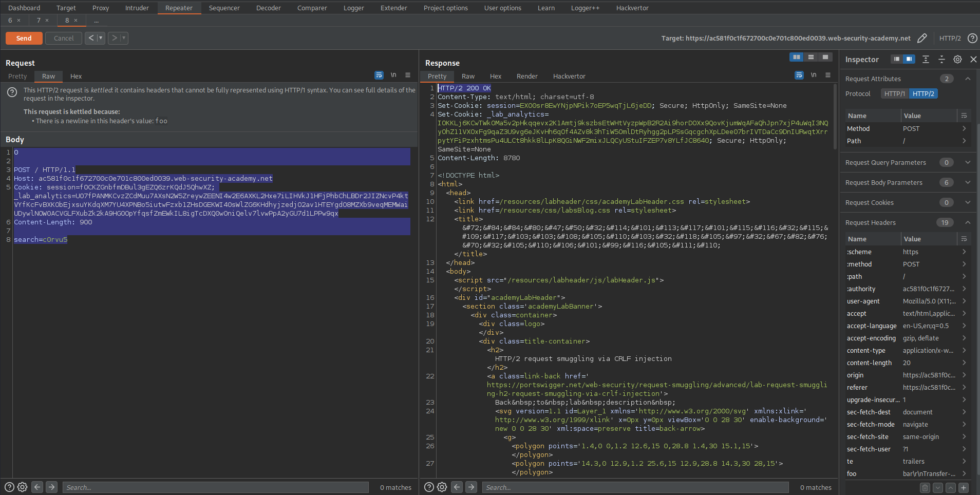Toggle show non-printable \n in Request panel
The height and width of the screenshot is (495, 980).
[393, 75]
